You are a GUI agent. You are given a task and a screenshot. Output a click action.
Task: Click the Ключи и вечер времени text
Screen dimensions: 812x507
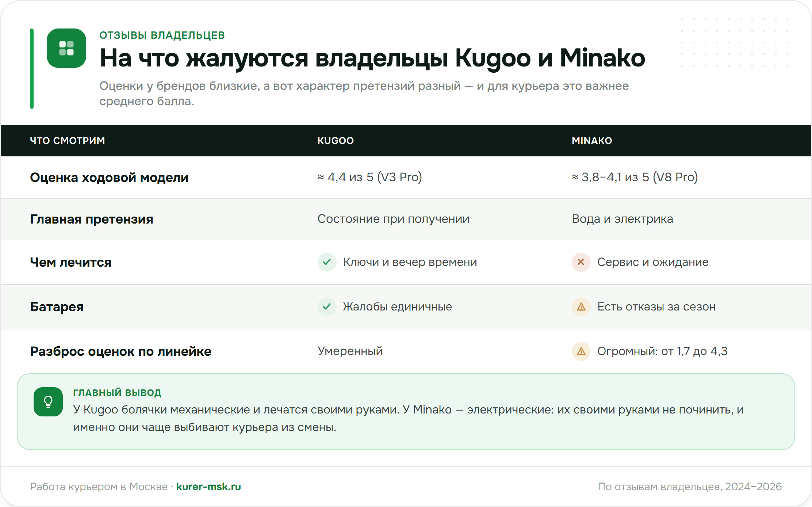tap(410, 262)
